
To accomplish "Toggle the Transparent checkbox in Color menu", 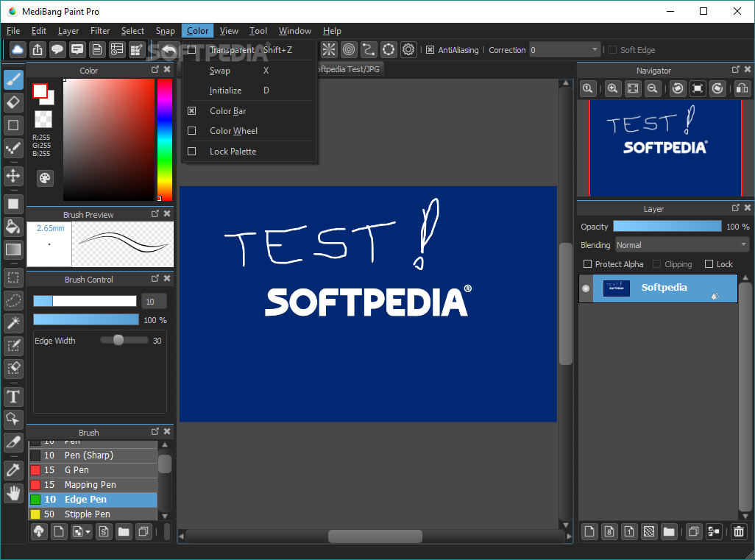I will 191,49.
